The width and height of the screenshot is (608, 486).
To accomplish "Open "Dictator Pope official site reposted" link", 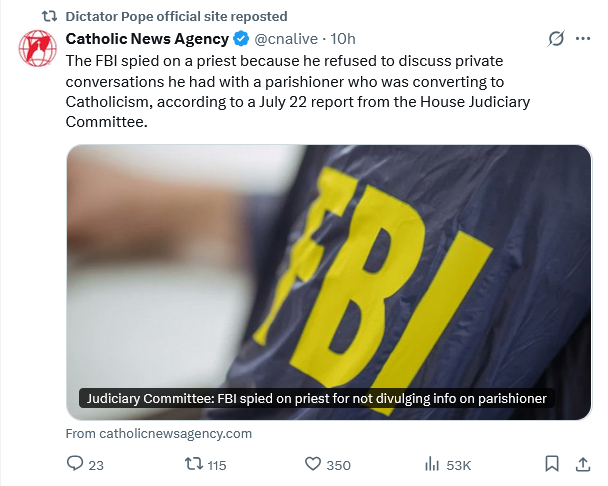I will coord(176,16).
